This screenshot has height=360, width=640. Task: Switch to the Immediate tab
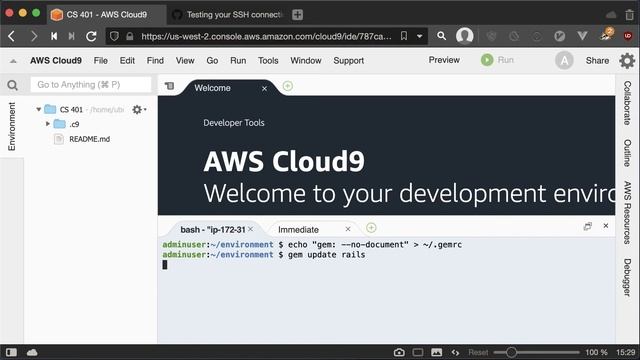click(x=298, y=230)
